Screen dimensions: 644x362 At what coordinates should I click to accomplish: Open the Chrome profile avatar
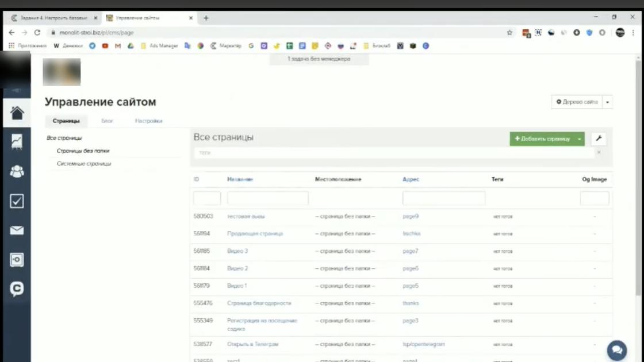coord(620,32)
